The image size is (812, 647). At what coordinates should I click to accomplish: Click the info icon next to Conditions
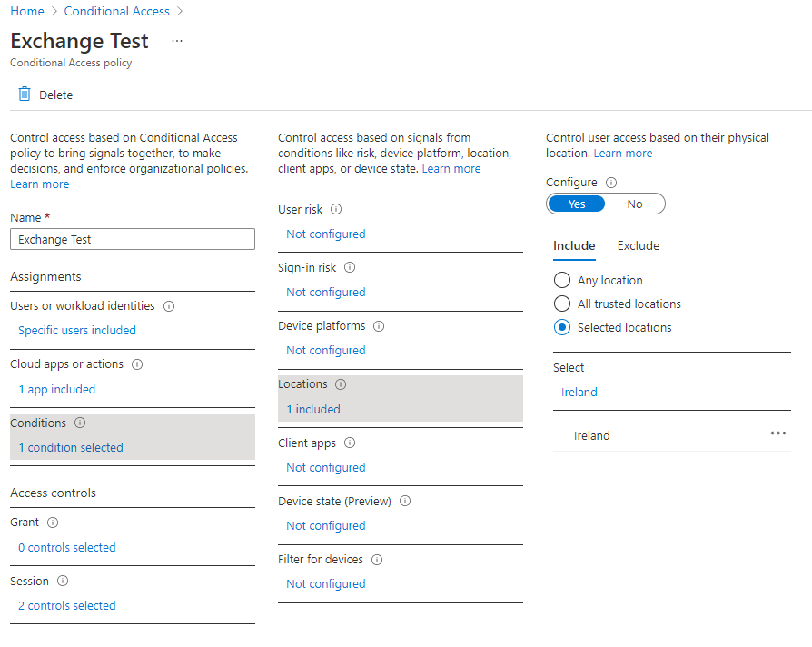[79, 423]
